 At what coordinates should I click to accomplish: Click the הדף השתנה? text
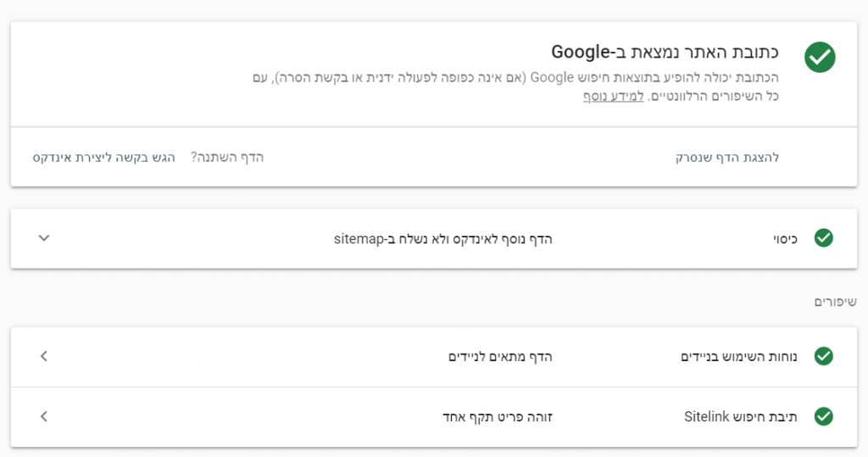click(227, 158)
